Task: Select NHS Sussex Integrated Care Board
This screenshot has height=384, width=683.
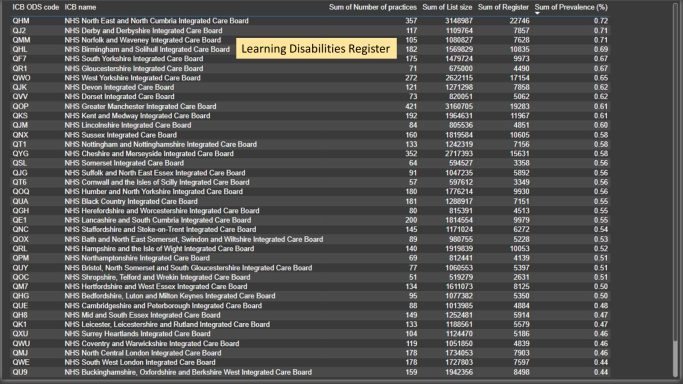Action: (x=121, y=135)
